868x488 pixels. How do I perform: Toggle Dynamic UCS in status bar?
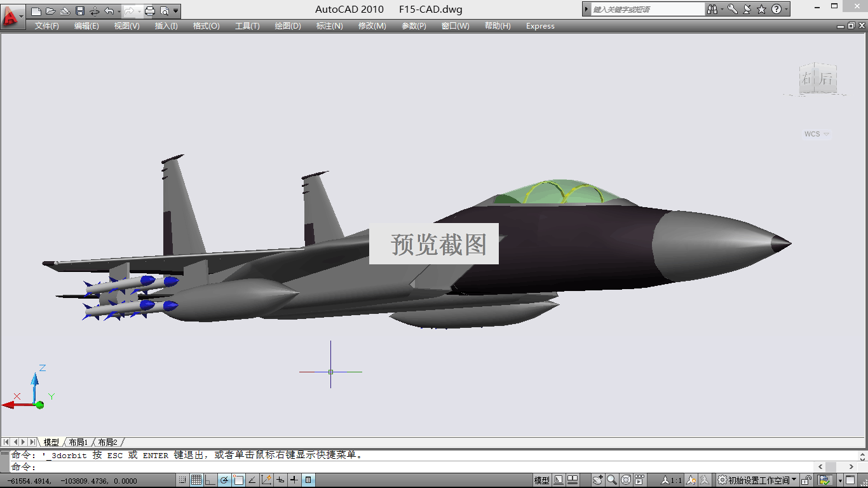pos(266,480)
